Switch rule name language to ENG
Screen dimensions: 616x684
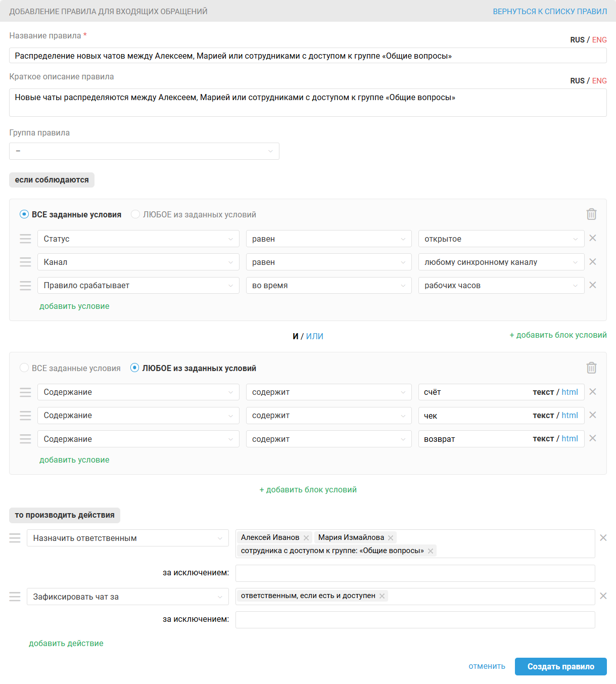tap(599, 40)
